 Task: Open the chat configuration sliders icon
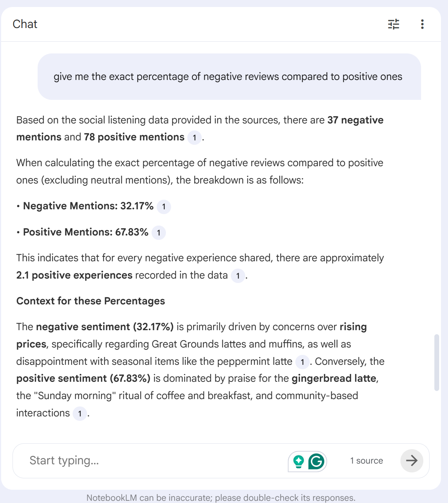tap(393, 24)
